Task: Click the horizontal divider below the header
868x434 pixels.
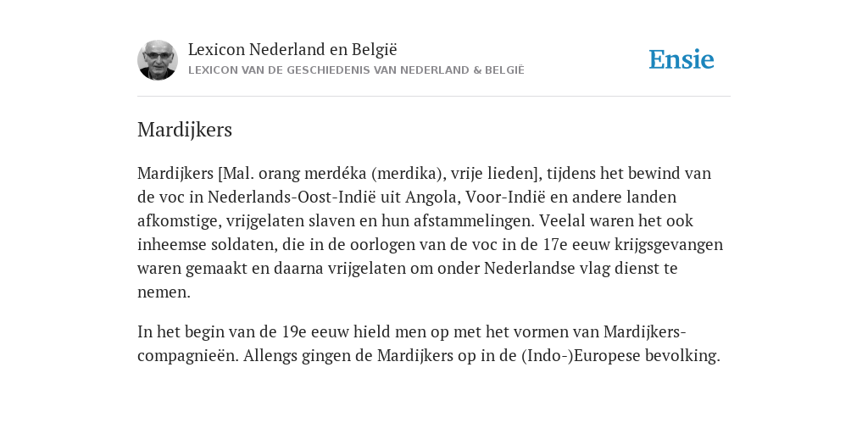Action: point(434,97)
